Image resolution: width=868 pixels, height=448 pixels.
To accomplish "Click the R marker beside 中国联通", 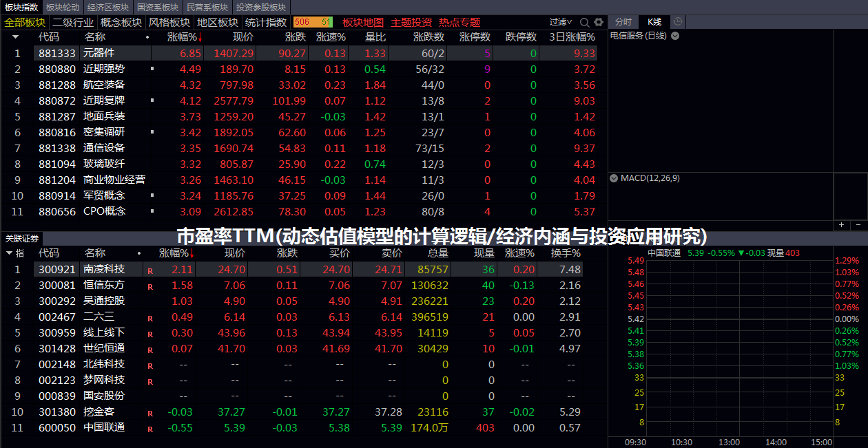I will 150,429.
